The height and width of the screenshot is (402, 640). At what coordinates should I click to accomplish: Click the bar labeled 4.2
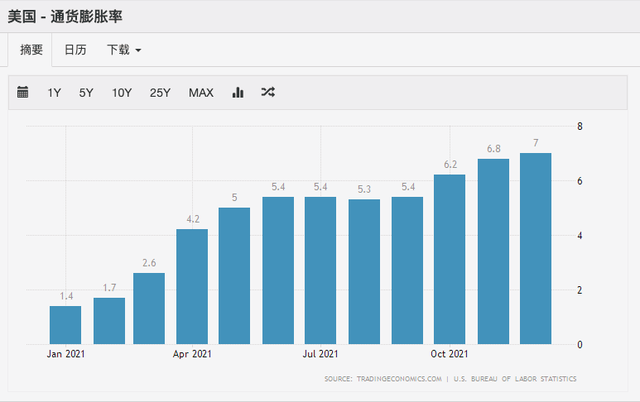(192, 287)
